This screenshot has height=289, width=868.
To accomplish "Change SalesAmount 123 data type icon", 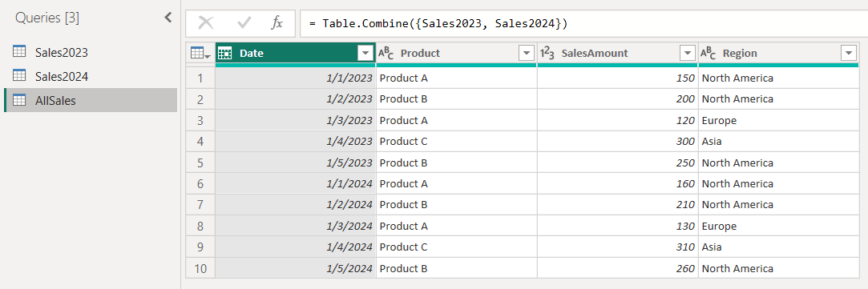I will pyautogui.click(x=547, y=54).
